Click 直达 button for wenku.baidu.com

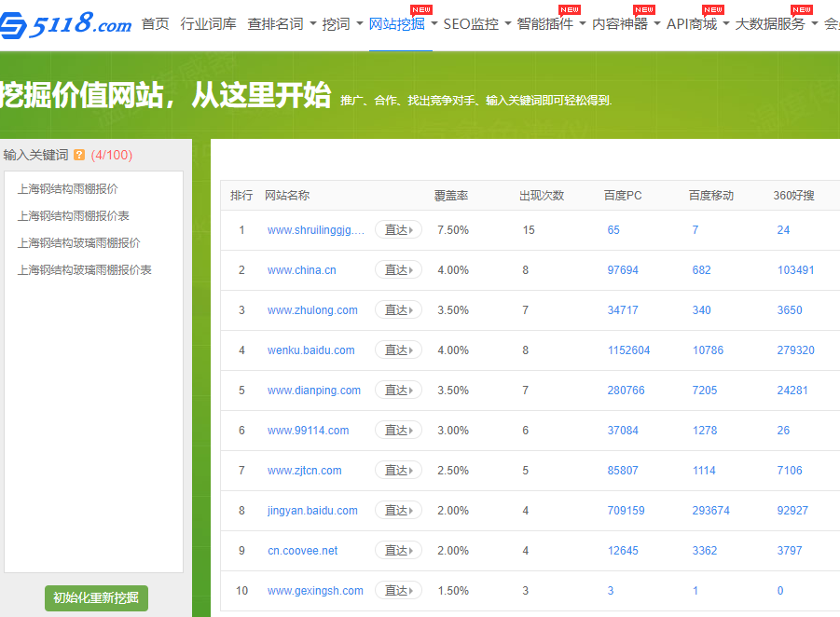click(x=399, y=350)
